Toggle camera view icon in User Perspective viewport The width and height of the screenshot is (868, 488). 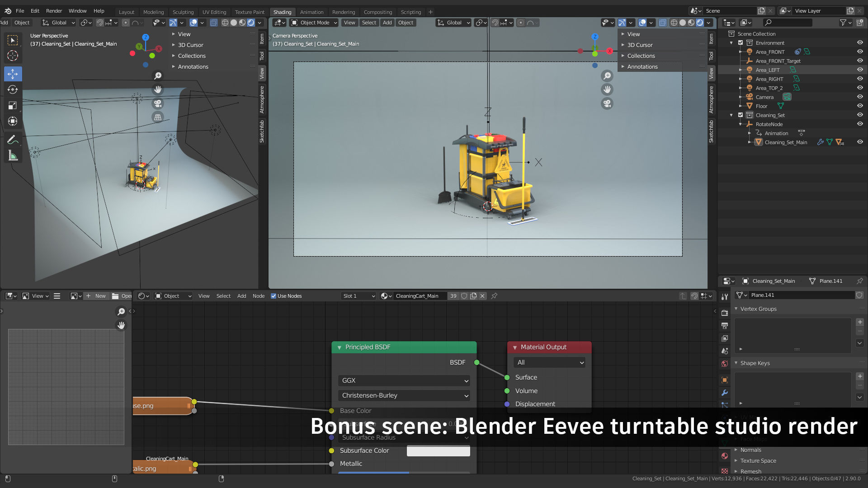click(158, 103)
